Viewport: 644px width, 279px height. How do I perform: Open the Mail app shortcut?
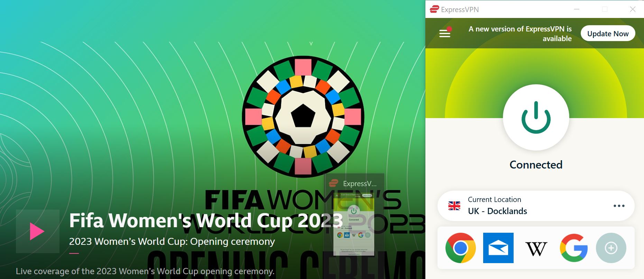point(498,248)
